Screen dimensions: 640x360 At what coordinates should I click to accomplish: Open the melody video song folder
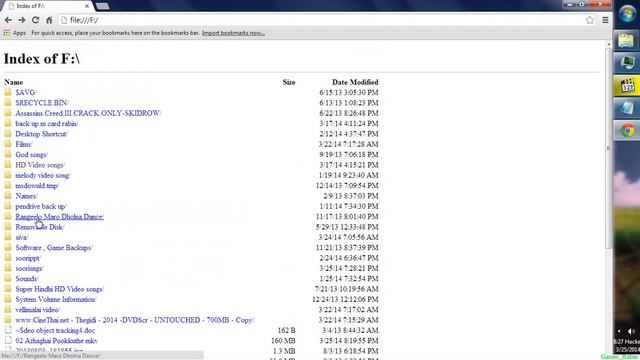(x=43, y=175)
